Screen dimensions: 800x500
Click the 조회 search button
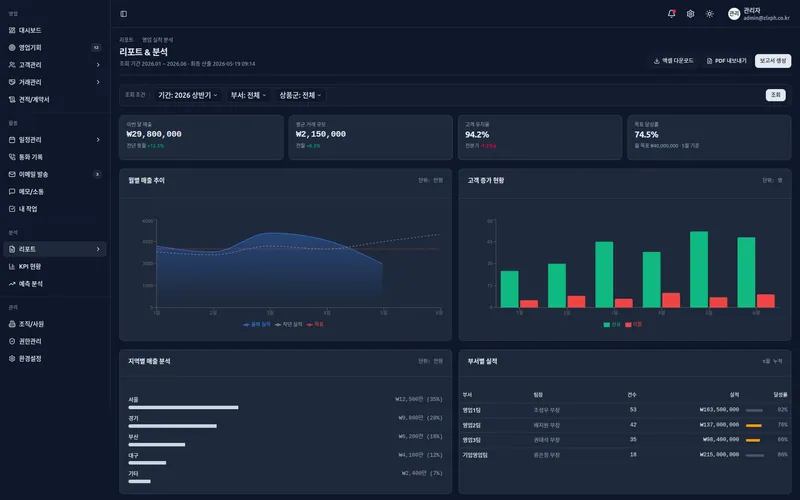(776, 95)
